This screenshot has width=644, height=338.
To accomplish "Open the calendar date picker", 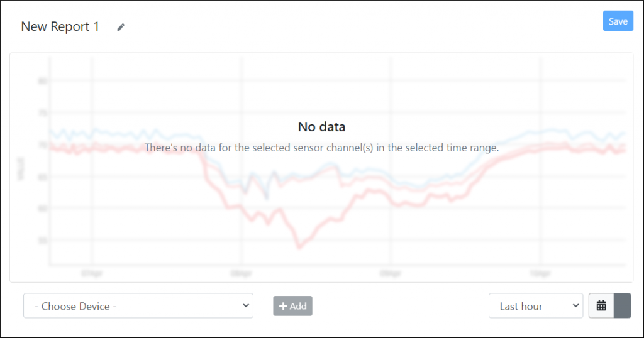I will (601, 306).
